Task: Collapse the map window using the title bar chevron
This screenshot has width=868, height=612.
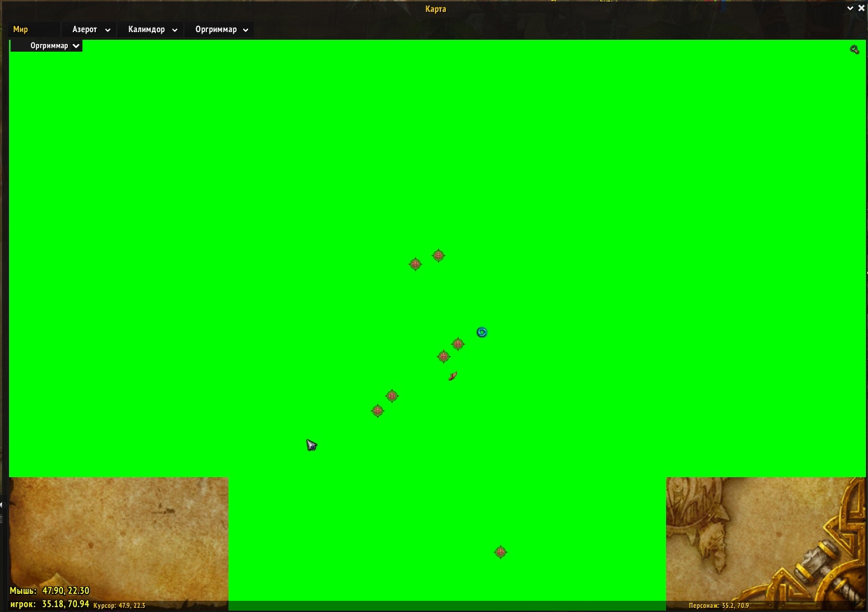Action: (850, 8)
